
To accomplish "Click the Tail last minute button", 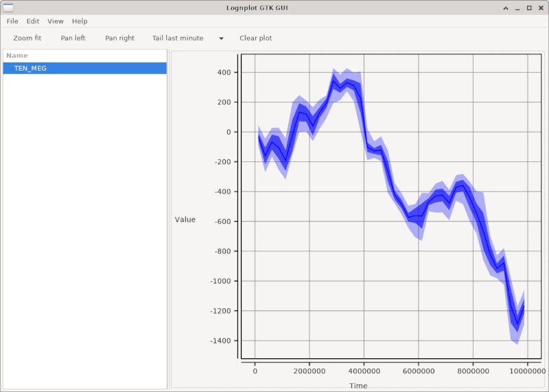I will pos(178,38).
